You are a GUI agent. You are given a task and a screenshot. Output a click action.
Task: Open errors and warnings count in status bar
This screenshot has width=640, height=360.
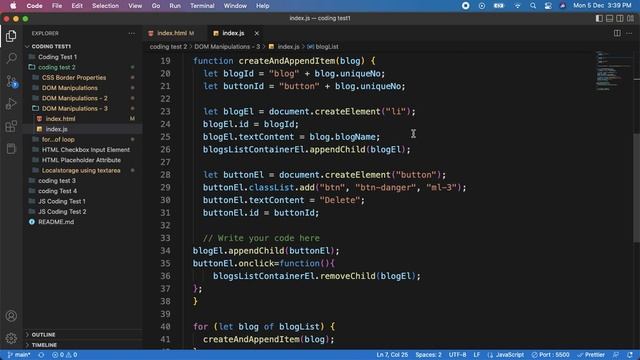click(64, 355)
